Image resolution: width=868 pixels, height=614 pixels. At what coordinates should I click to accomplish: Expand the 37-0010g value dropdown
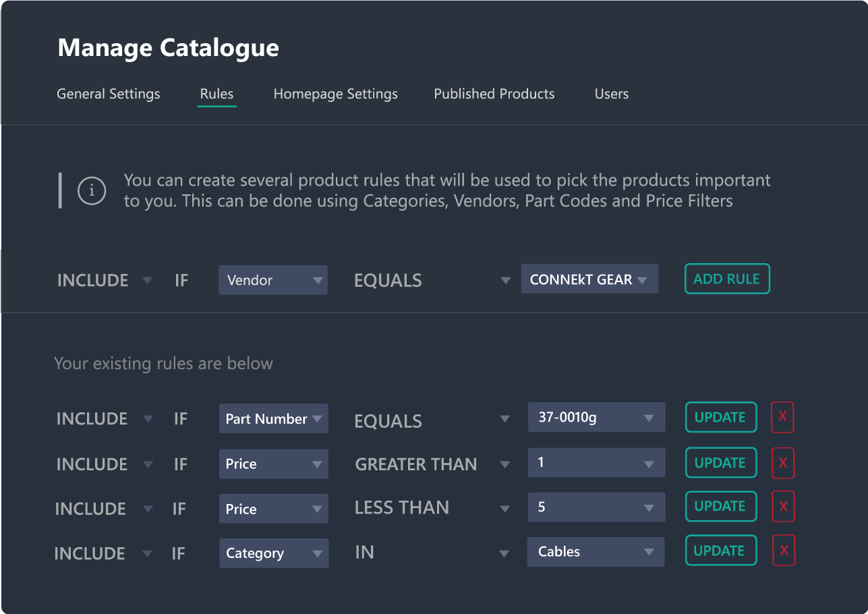pyautogui.click(x=596, y=418)
